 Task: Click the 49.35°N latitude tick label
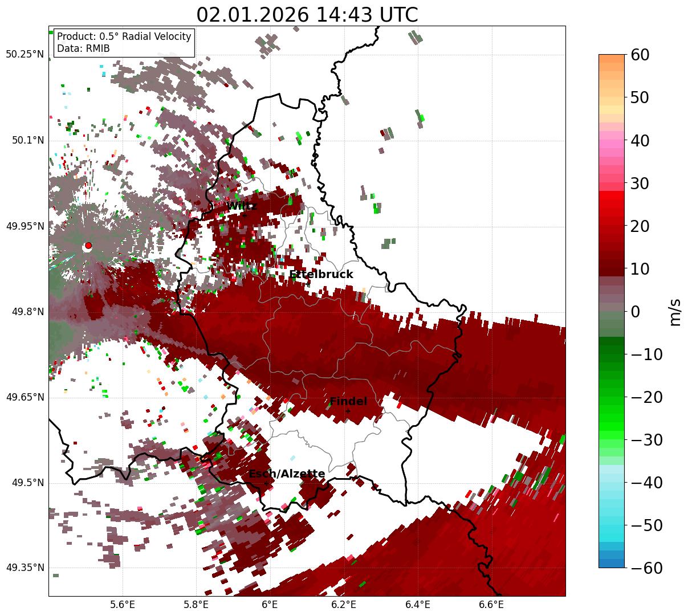coord(25,568)
